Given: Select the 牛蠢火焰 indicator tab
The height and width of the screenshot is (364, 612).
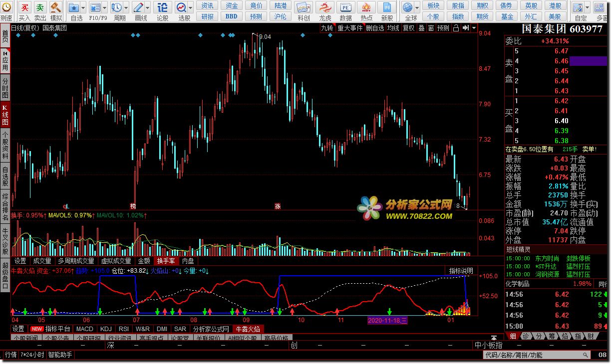Looking at the screenshot, I should [248, 329].
